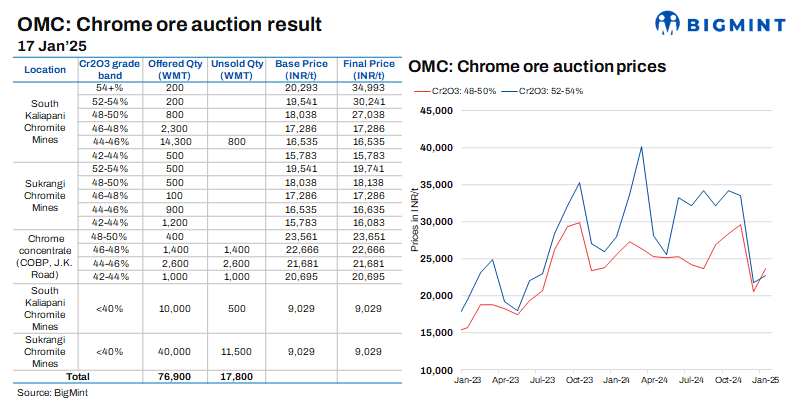Click the Offered Qty (WMT) column header
The image size is (804, 401).
click(x=175, y=69)
